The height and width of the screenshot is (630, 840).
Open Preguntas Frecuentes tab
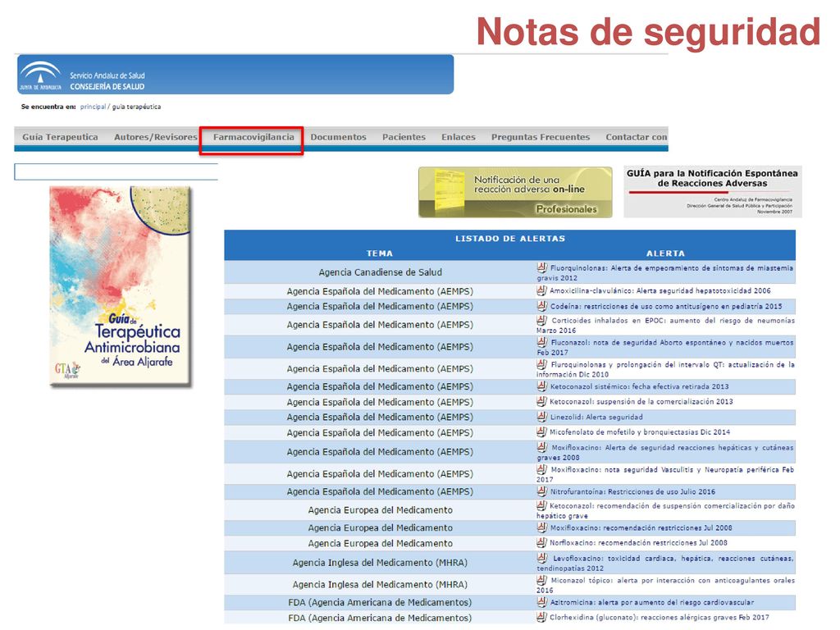point(540,137)
